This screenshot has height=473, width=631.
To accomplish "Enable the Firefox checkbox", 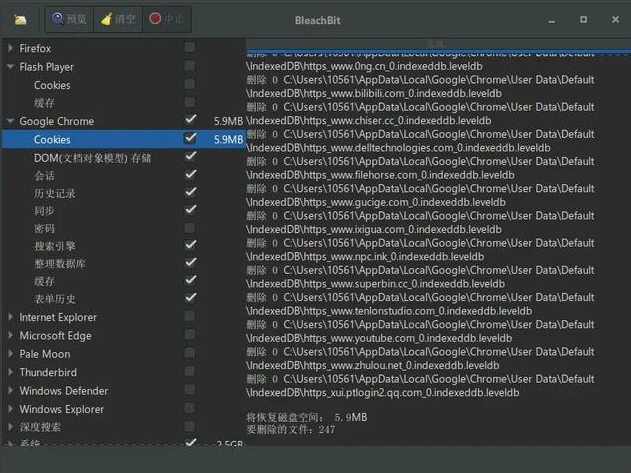I will click(190, 48).
